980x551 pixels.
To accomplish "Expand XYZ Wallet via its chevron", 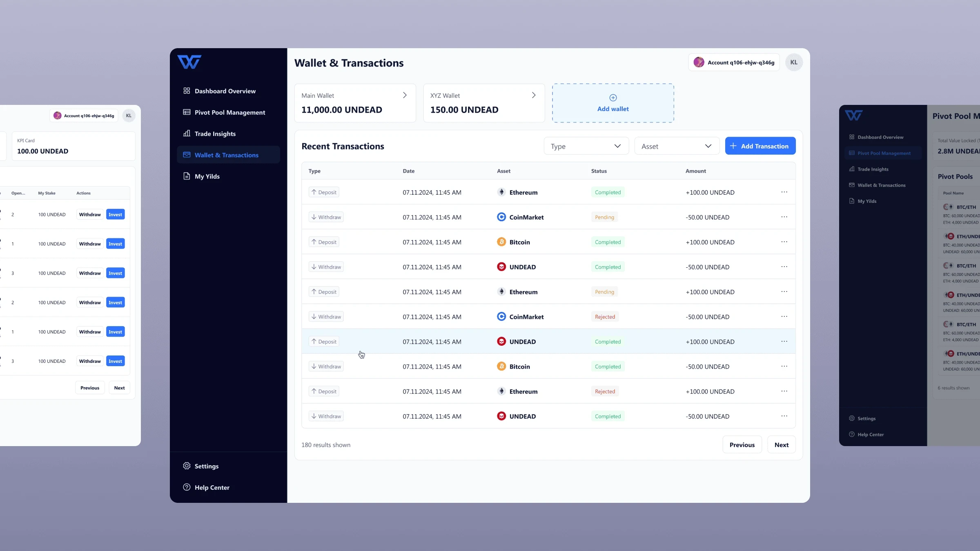I will (x=534, y=95).
